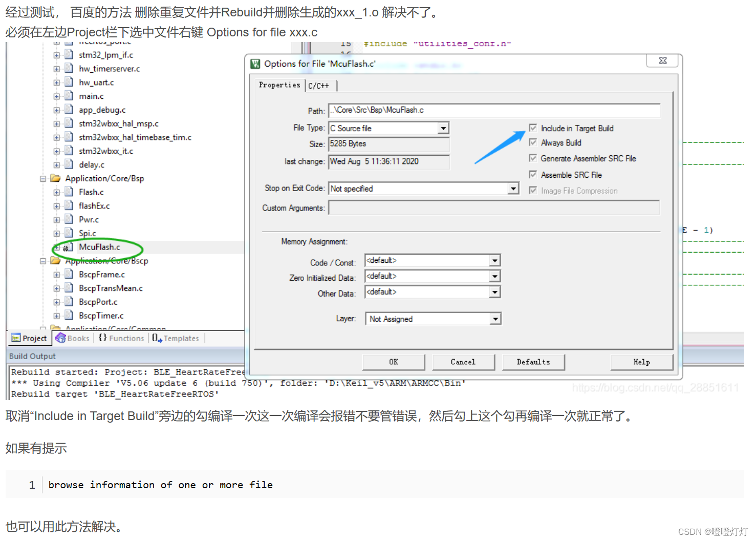
Task: Select the Functions panel tab
Action: coord(122,338)
